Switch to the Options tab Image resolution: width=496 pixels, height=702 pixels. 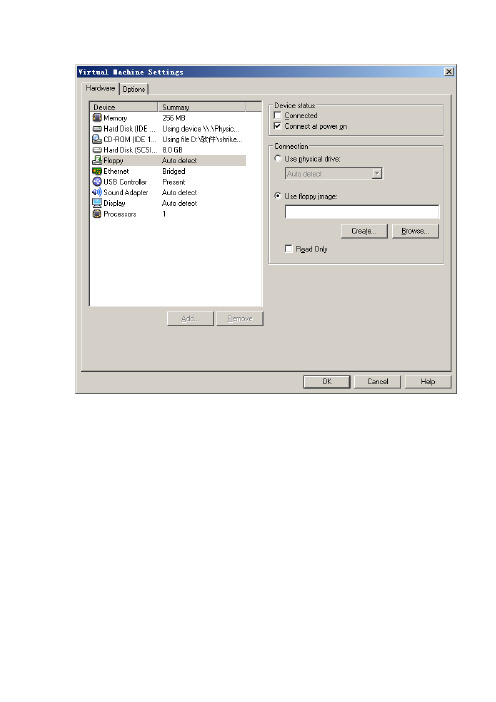coord(134,89)
